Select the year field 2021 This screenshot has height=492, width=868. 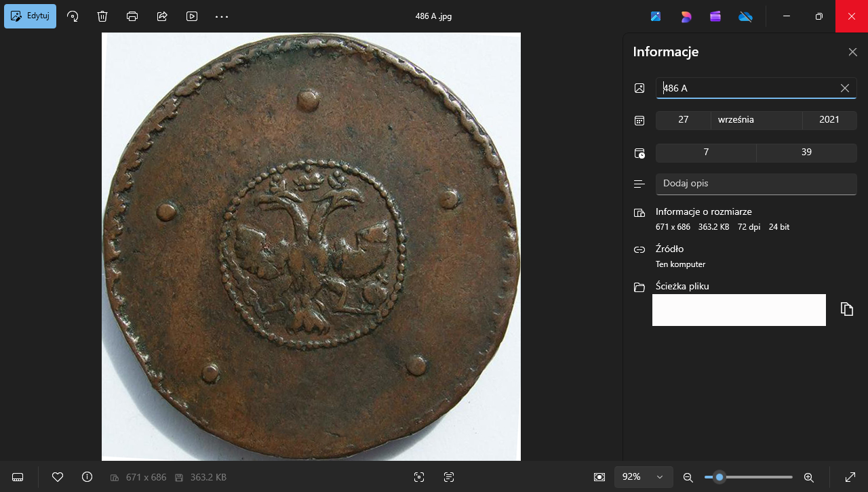829,120
